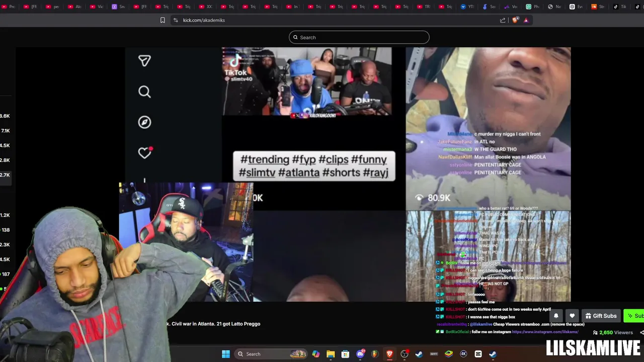Open Brave Shields lion icon in address bar

tap(515, 20)
